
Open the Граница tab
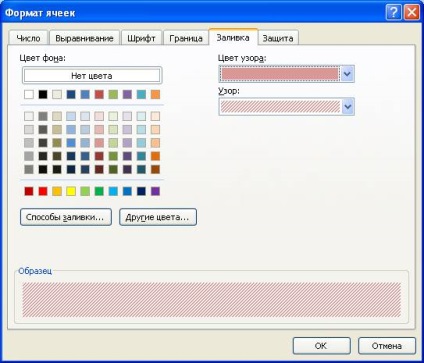pyautogui.click(x=186, y=38)
